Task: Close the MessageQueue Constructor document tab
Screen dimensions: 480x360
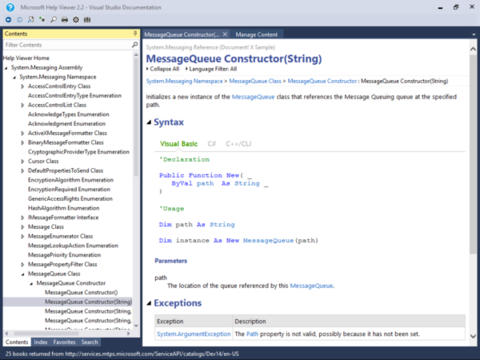Action: pos(225,34)
